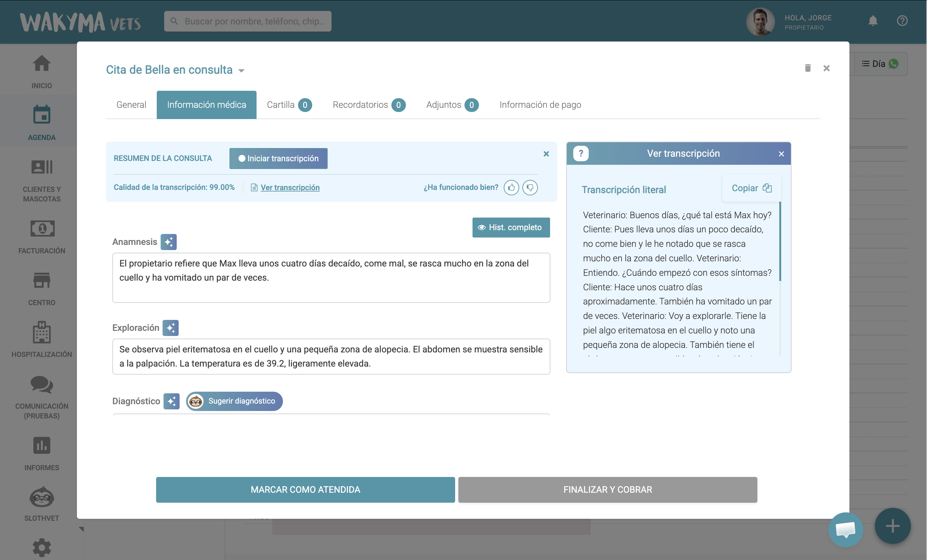
Task: Switch to the General tab
Action: (131, 105)
